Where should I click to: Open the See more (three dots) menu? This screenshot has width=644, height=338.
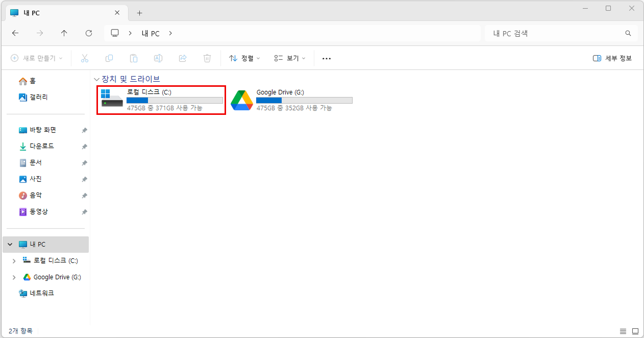(327, 58)
